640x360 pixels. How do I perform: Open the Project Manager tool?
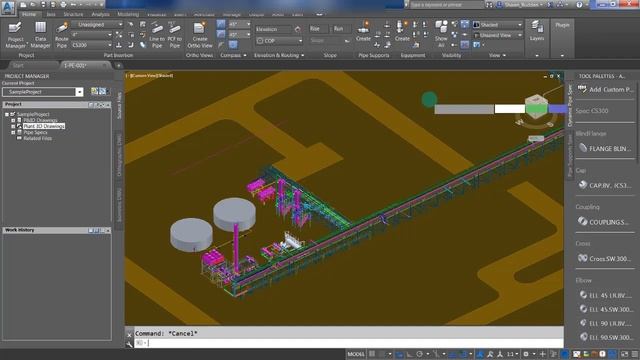tap(16, 35)
